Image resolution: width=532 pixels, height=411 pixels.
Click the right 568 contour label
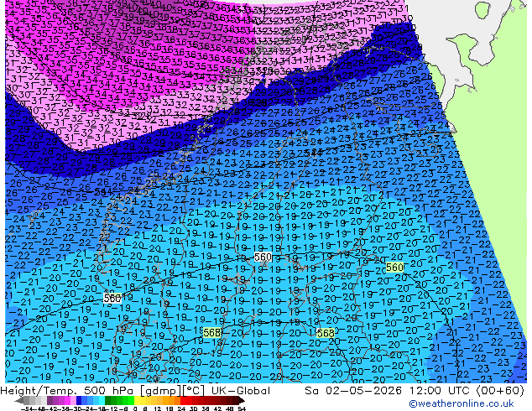point(326,333)
